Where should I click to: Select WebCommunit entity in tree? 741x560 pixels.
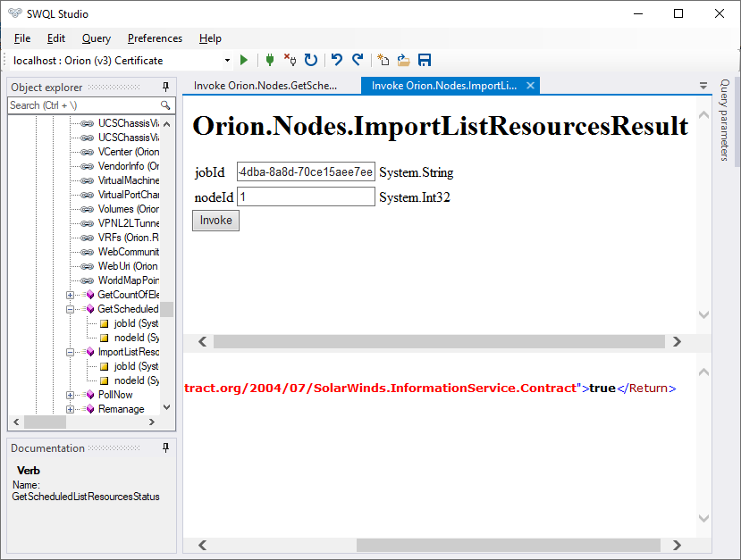[x=128, y=252]
